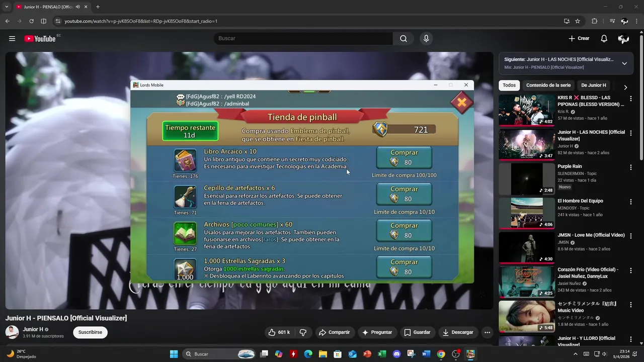Image resolution: width=644 pixels, height=362 pixels.
Task: Click the YouTube search magnifier button
Action: [x=404, y=39]
